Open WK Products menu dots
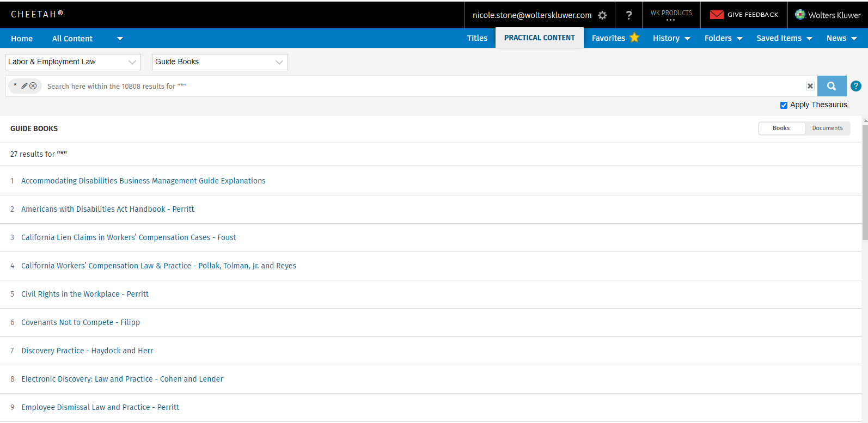868x423 pixels. coord(670,20)
